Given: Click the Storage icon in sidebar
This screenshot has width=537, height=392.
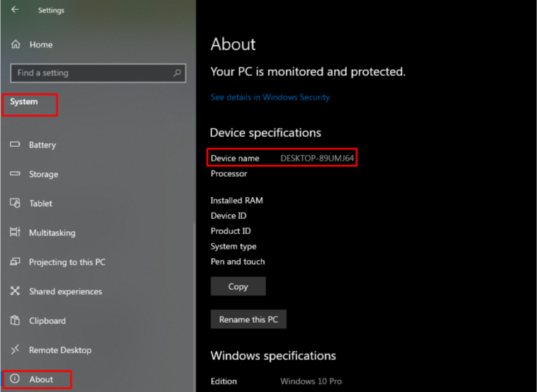Looking at the screenshot, I should coord(15,174).
